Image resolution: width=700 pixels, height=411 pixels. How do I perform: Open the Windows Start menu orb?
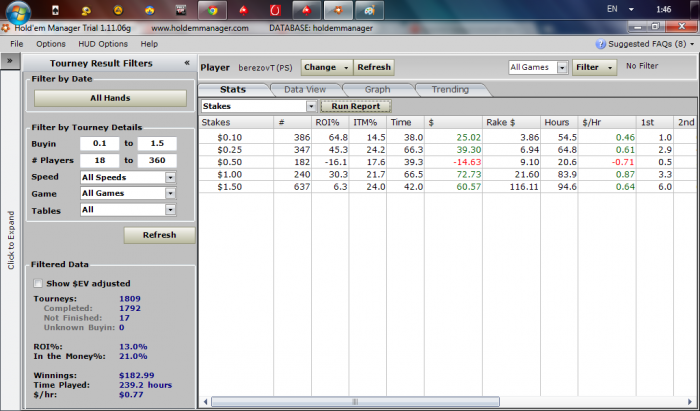click(x=18, y=12)
